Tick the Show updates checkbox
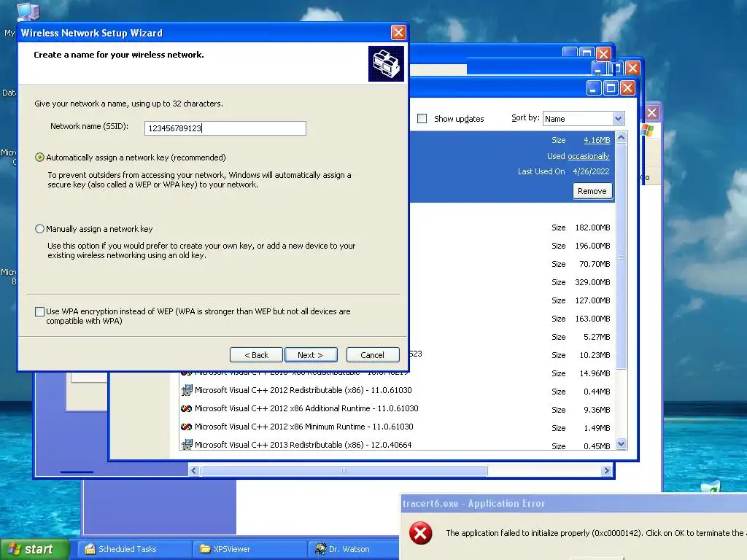Viewport: 747px width, 560px height. click(x=422, y=119)
